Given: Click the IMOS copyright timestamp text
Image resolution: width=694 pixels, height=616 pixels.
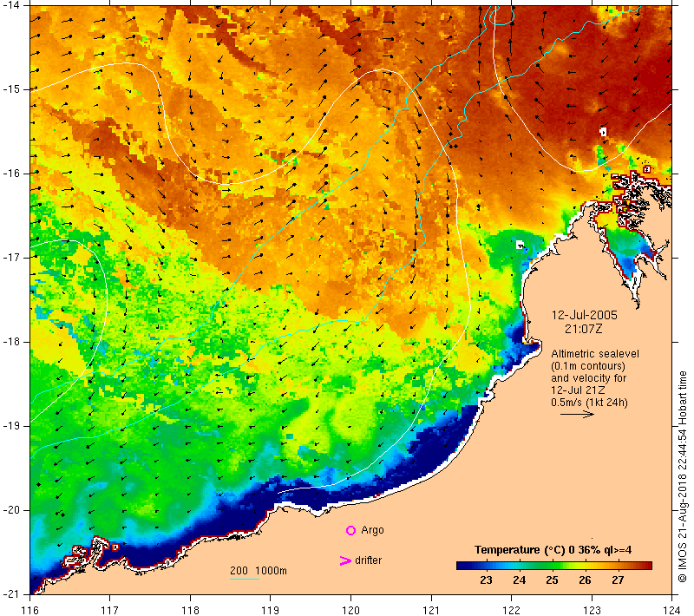Looking at the screenshot, I should [x=682, y=477].
